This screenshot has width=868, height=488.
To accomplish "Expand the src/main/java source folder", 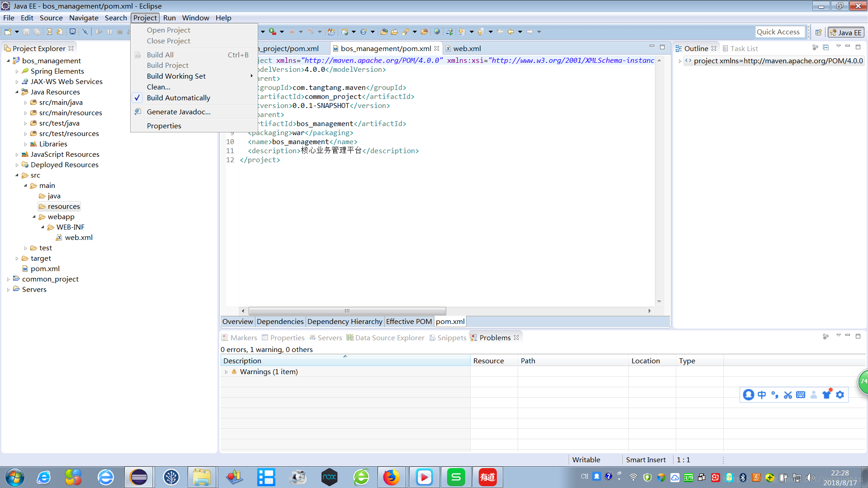I will click(25, 102).
